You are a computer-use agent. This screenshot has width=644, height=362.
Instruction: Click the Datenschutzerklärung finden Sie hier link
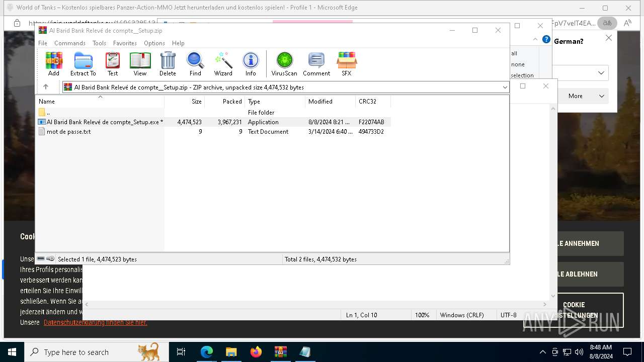[96, 322]
